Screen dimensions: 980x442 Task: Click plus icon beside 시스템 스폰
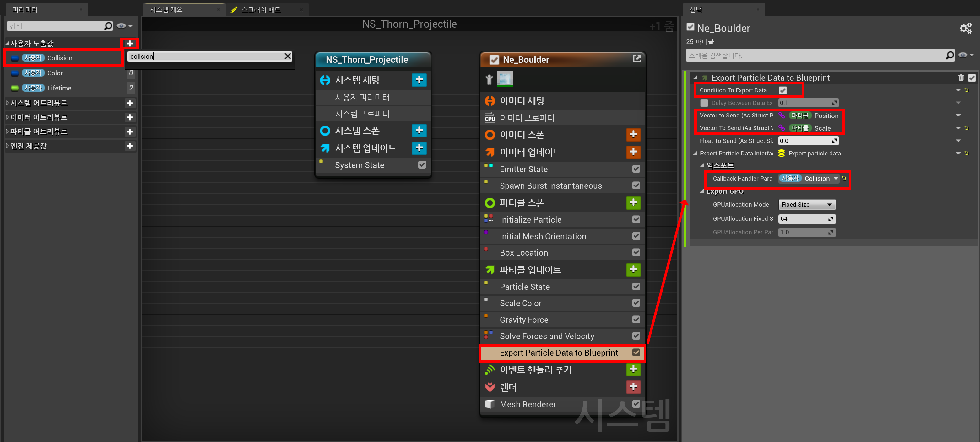(x=419, y=131)
